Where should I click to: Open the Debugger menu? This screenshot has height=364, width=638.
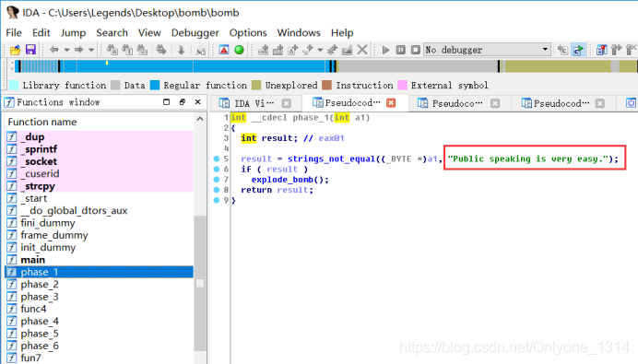coord(195,32)
